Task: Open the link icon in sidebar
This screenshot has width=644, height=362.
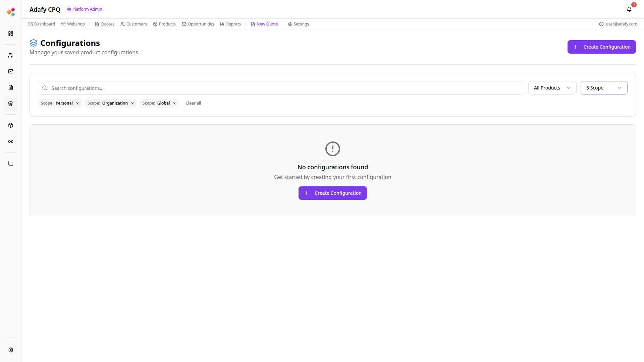Action: tap(11, 141)
